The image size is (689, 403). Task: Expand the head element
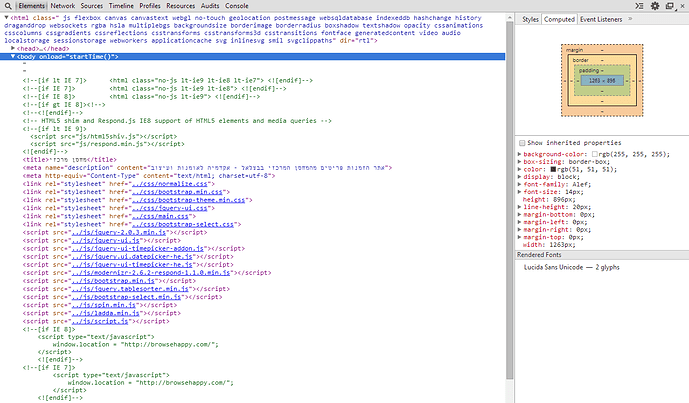pos(13,48)
